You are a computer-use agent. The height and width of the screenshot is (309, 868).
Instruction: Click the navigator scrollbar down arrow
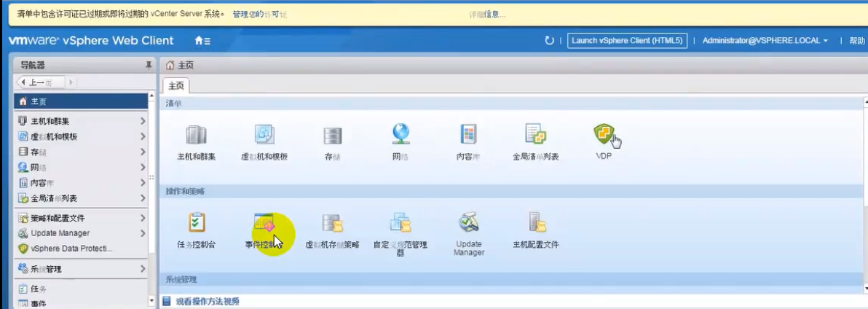(x=152, y=301)
